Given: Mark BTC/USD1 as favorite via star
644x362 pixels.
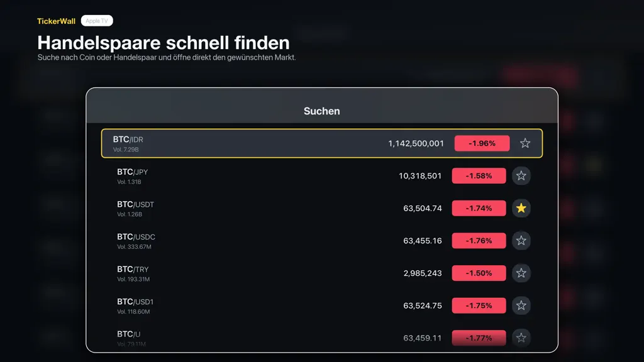Looking at the screenshot, I should point(521,305).
